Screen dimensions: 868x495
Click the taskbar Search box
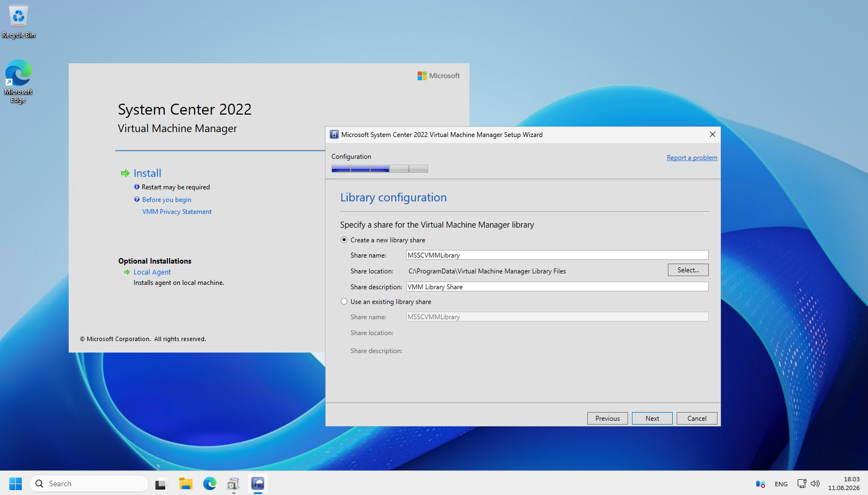(89, 484)
